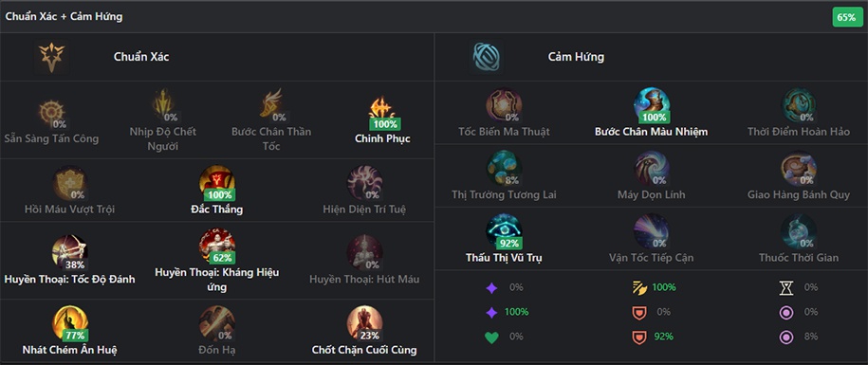
Task: Select the Chinh Phục keystone rune icon
Action: coord(383,107)
